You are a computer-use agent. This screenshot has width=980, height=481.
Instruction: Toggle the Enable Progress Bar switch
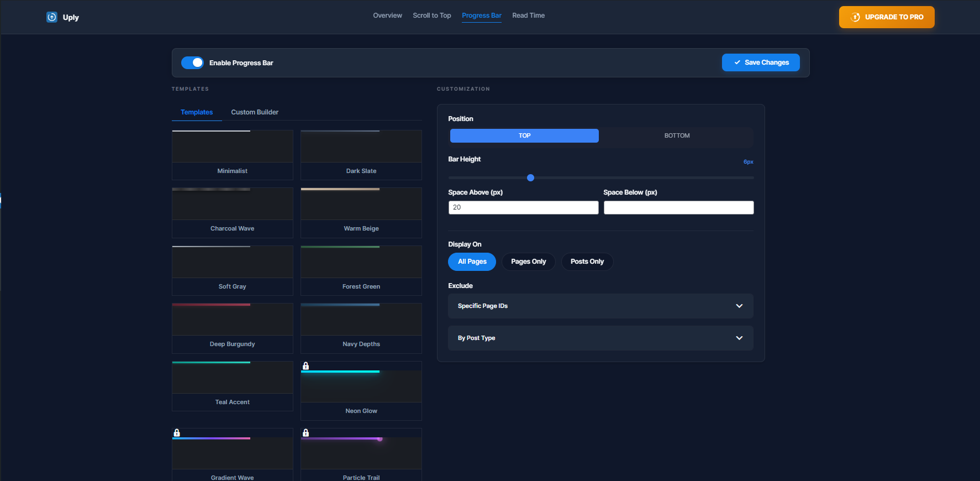pos(192,62)
